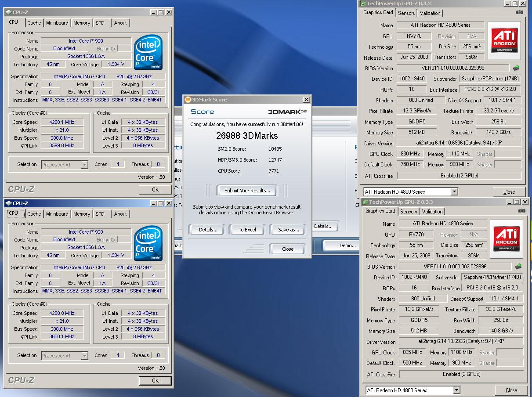Click Close button in top GPU-Z window
532x397 pixels.
[509, 192]
